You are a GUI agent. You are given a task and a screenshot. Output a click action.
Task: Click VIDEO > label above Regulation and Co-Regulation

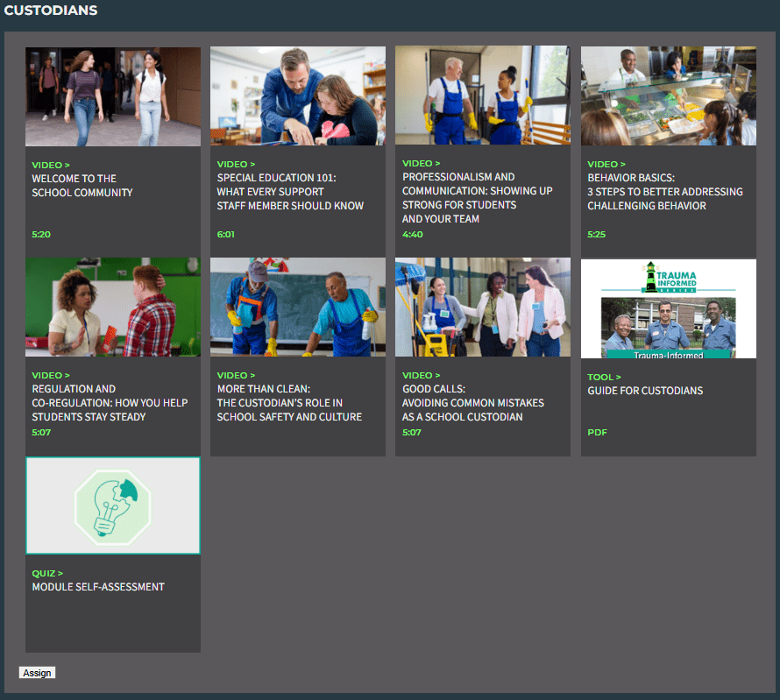pyautogui.click(x=51, y=375)
